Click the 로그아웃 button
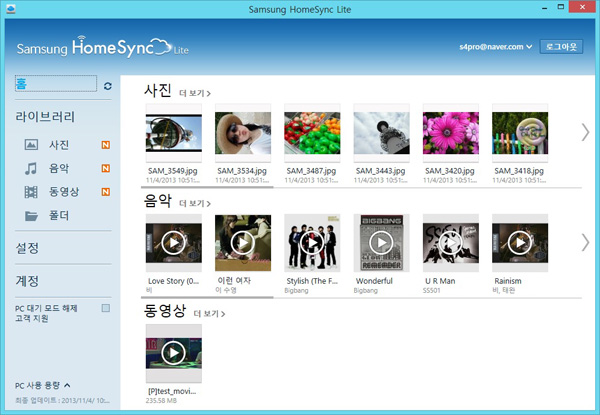 [x=560, y=47]
